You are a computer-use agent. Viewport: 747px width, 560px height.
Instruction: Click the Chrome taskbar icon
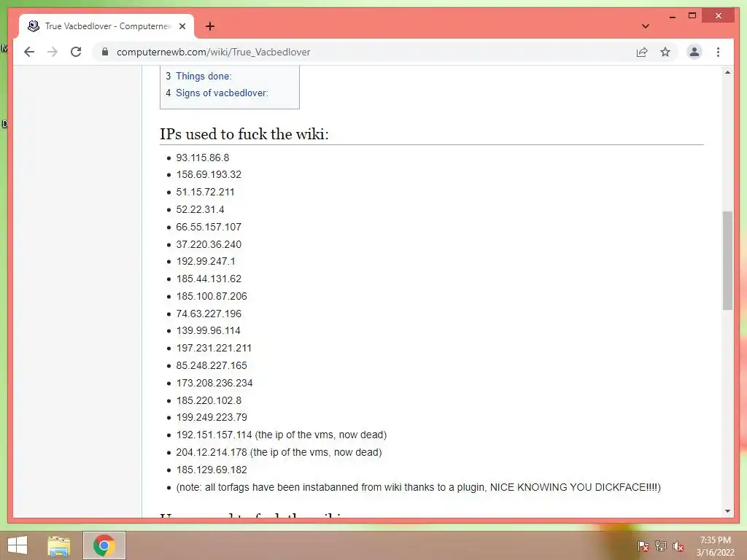(104, 545)
